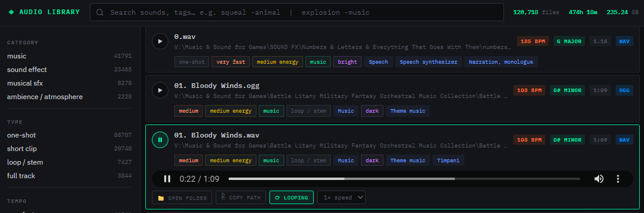Select the Narration, monologue tag

pyautogui.click(x=500, y=62)
